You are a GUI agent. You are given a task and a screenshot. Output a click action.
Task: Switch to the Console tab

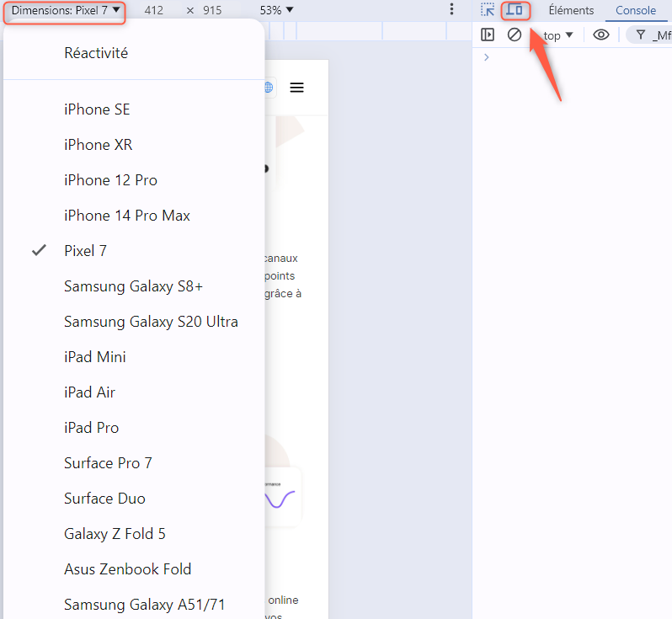pos(636,10)
